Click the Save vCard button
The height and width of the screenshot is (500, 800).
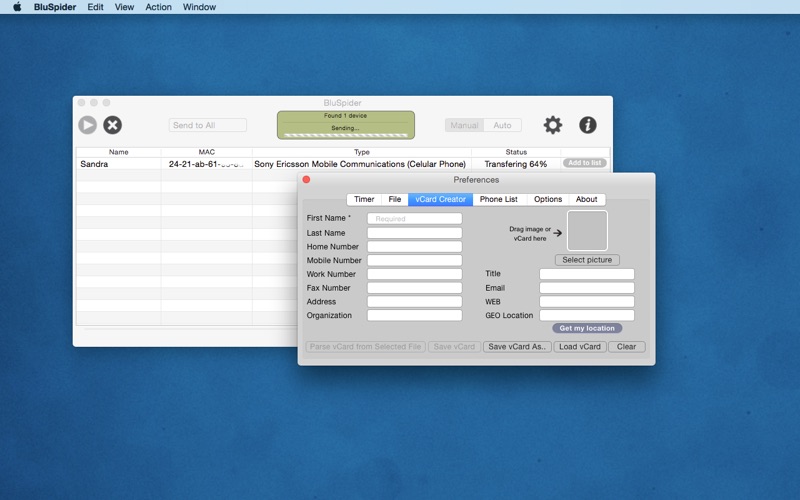pyautogui.click(x=454, y=347)
